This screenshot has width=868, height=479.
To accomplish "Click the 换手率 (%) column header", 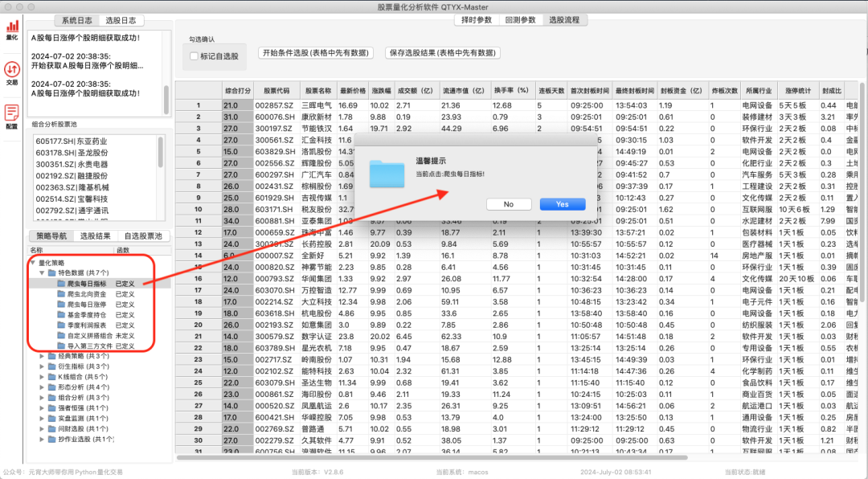I will pyautogui.click(x=511, y=90).
